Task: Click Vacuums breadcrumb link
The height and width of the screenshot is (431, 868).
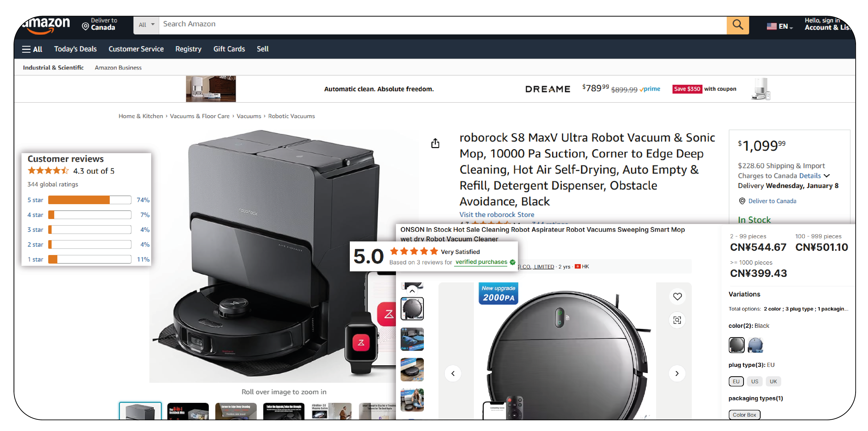Action: tap(249, 116)
